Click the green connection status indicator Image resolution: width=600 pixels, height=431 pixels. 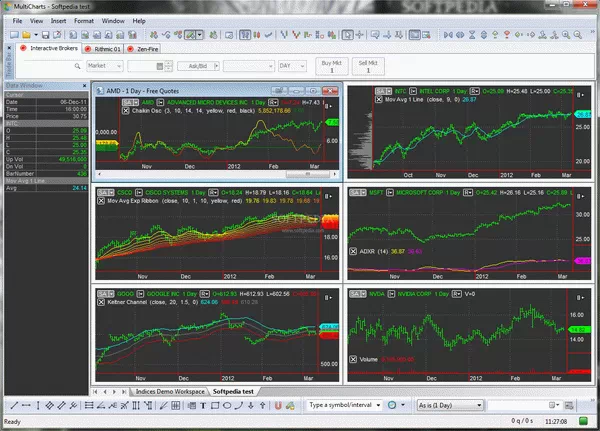[x=583, y=421]
